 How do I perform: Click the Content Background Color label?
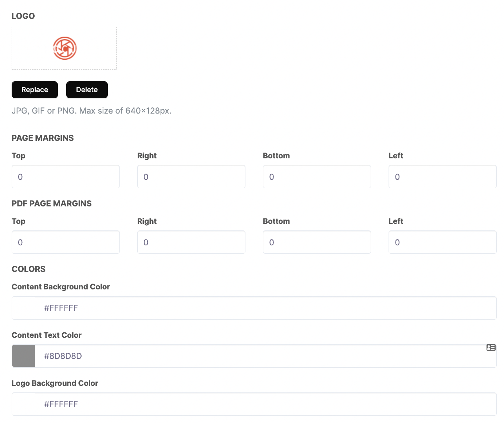(61, 287)
